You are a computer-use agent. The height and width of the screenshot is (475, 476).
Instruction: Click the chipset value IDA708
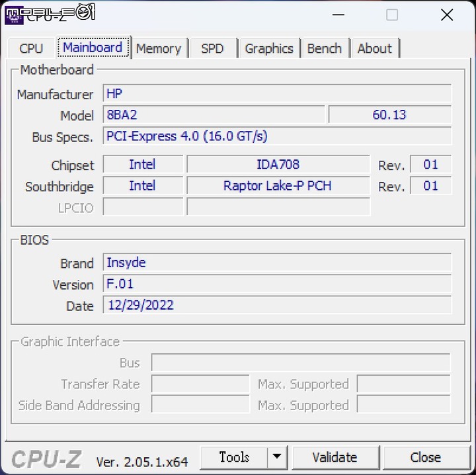coord(278,164)
